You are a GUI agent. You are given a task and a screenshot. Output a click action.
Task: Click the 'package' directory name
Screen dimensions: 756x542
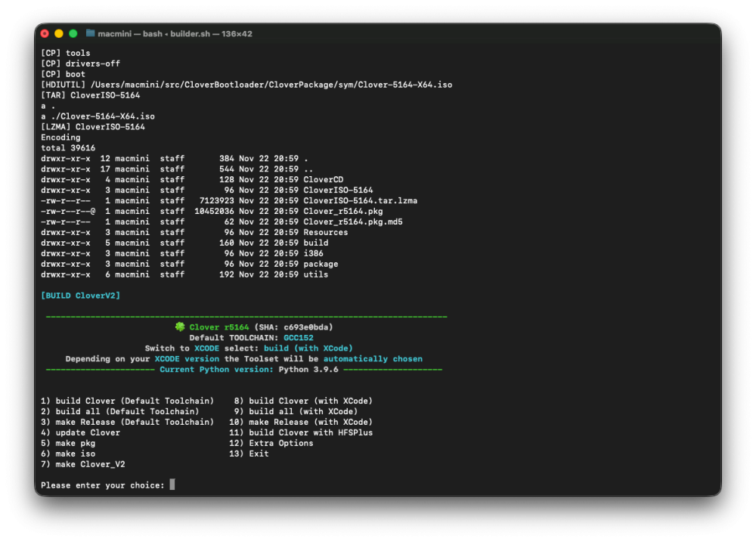coord(321,265)
